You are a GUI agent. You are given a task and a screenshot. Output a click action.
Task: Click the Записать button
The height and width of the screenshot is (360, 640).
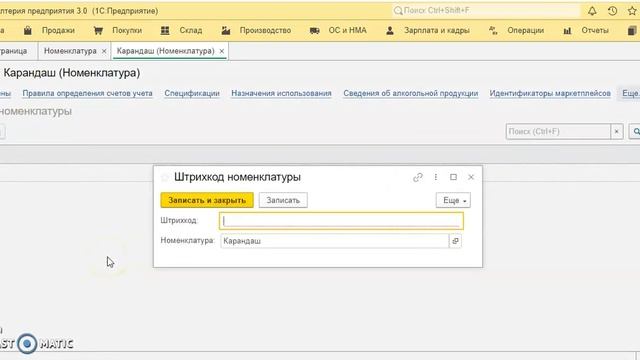283,200
